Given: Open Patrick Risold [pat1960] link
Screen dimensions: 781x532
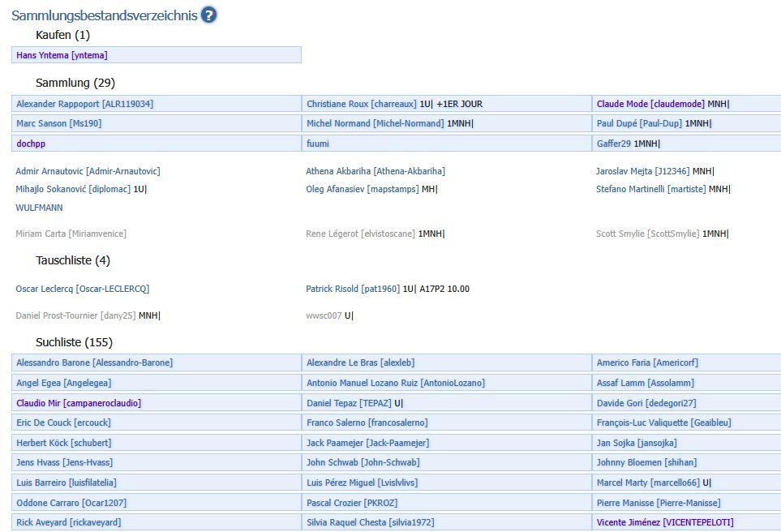Looking at the screenshot, I should [353, 289].
